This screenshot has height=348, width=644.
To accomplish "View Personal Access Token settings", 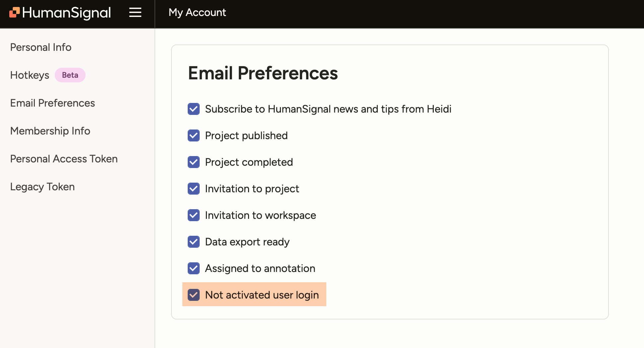I will click(x=64, y=159).
